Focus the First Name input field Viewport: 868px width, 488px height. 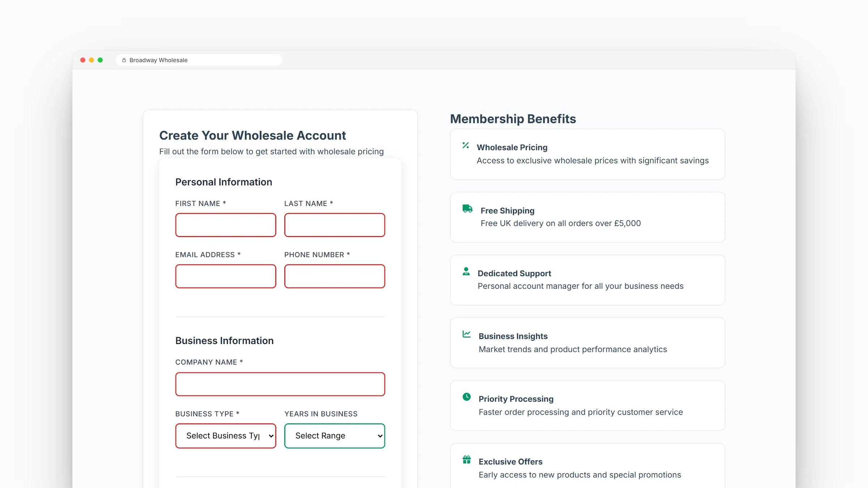[226, 225]
